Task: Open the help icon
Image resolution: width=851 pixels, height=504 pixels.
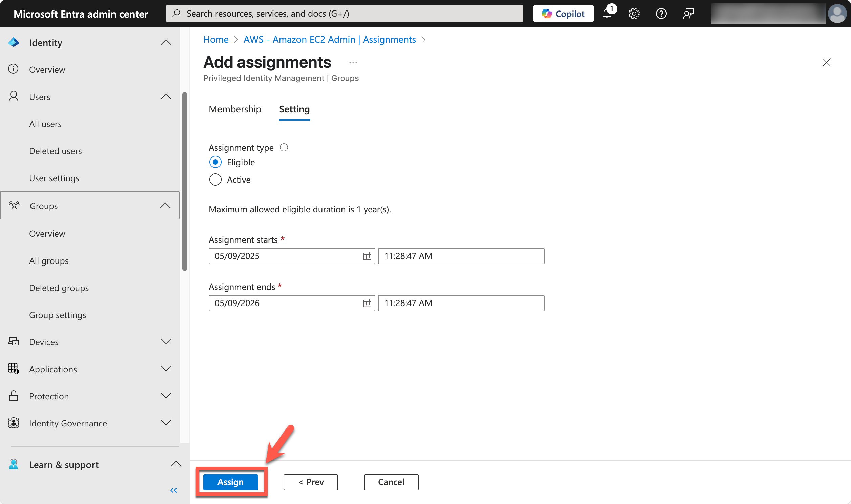Action: 661,14
